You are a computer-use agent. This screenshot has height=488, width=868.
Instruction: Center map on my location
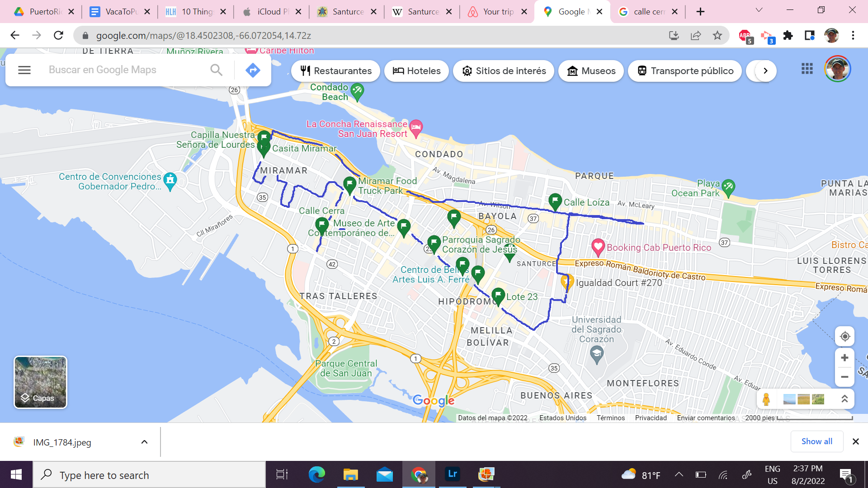(844, 337)
